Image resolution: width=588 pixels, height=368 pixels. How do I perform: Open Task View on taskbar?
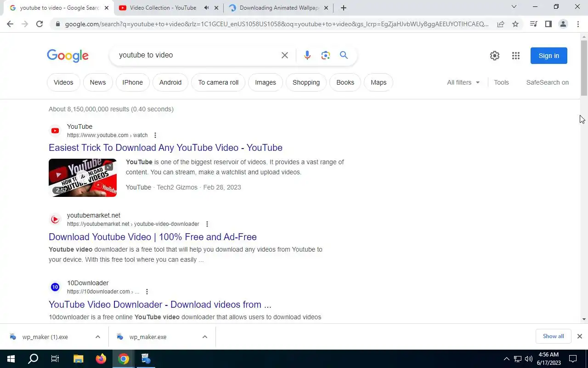click(55, 359)
